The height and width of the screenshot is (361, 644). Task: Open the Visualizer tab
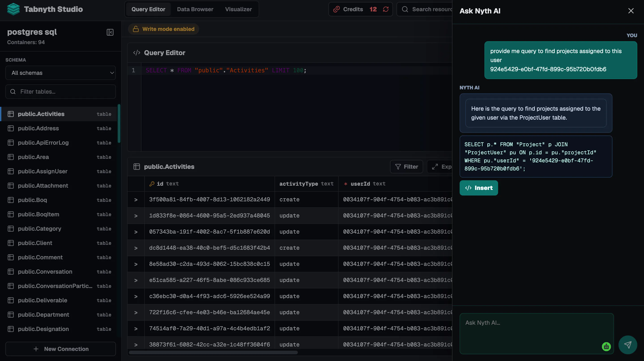click(x=238, y=9)
